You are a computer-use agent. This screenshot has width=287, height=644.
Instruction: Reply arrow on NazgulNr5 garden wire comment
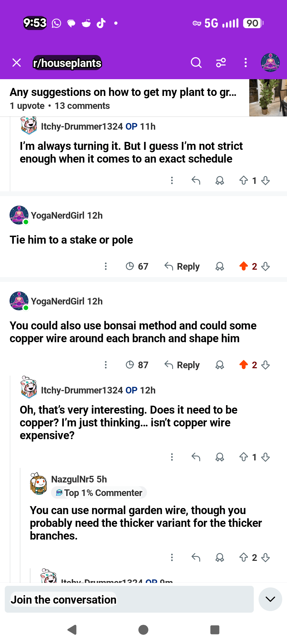(x=196, y=557)
